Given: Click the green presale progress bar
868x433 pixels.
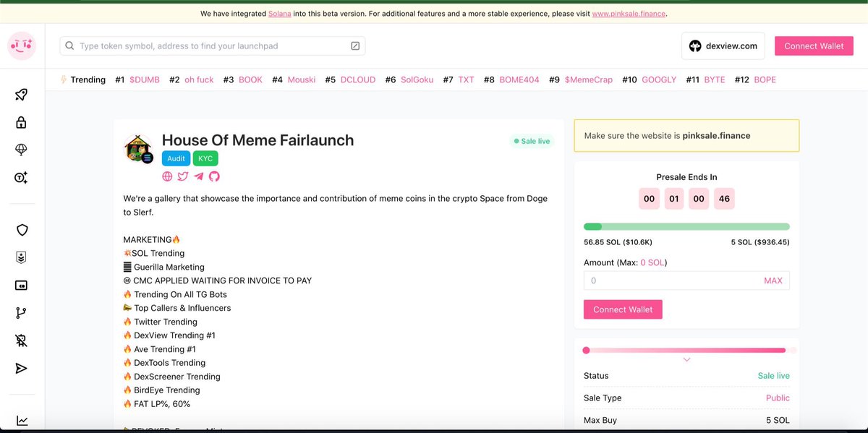Looking at the screenshot, I should coord(686,226).
